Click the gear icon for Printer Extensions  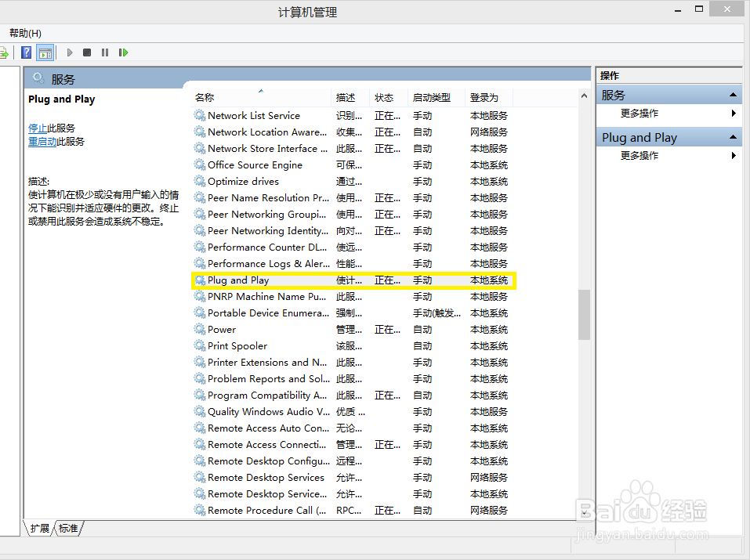tap(200, 362)
